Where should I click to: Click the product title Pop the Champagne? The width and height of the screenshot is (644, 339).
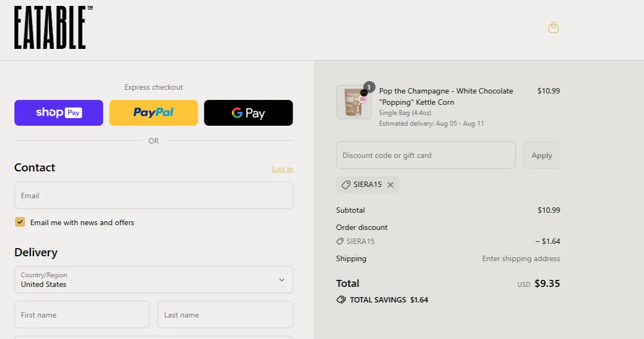tap(446, 96)
